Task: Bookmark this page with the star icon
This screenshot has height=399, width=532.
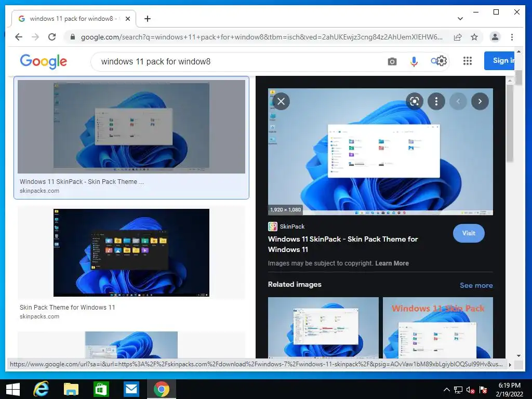Action: point(474,37)
